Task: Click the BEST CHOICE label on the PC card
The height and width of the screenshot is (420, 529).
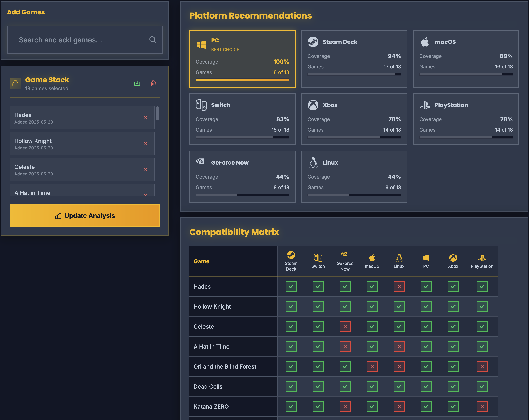Action: [x=225, y=50]
